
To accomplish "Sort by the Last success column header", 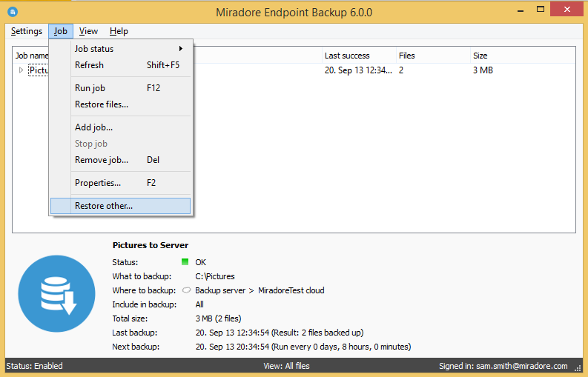I will pyautogui.click(x=359, y=56).
